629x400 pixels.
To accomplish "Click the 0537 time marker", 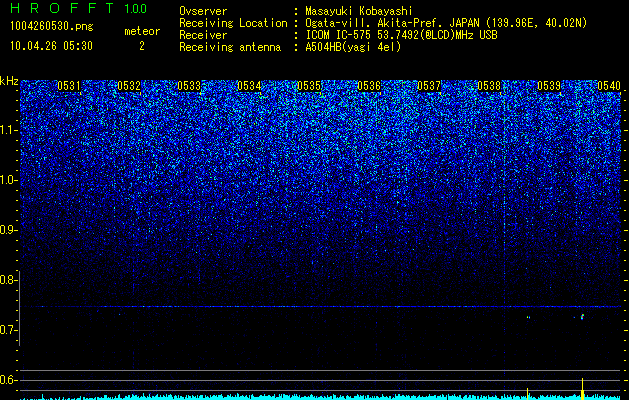I will (x=429, y=86).
